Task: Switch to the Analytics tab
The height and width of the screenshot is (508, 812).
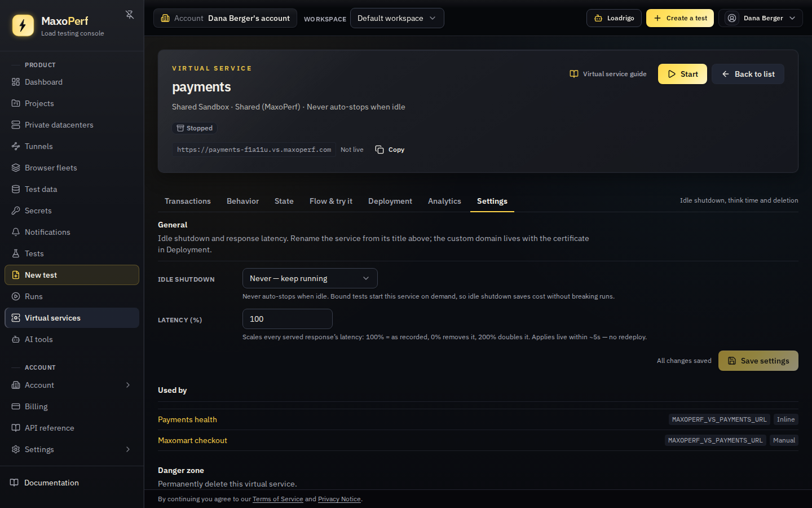Action: point(444,201)
